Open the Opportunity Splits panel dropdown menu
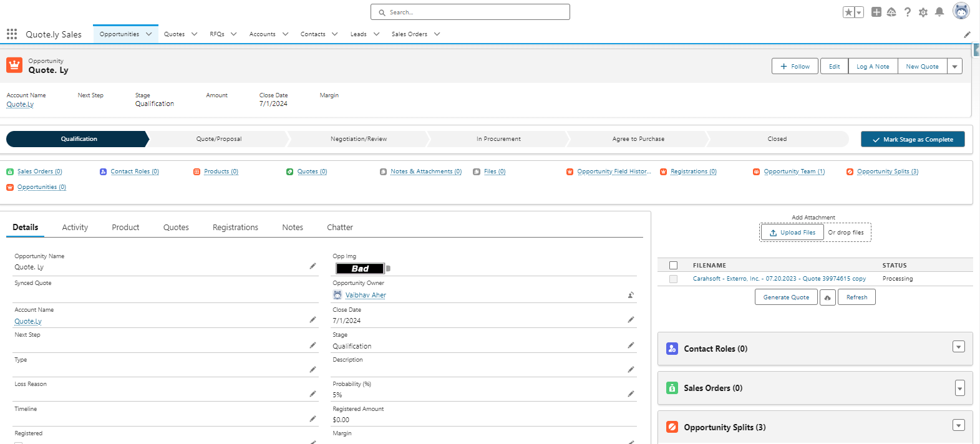The width and height of the screenshot is (980, 444). click(x=959, y=425)
